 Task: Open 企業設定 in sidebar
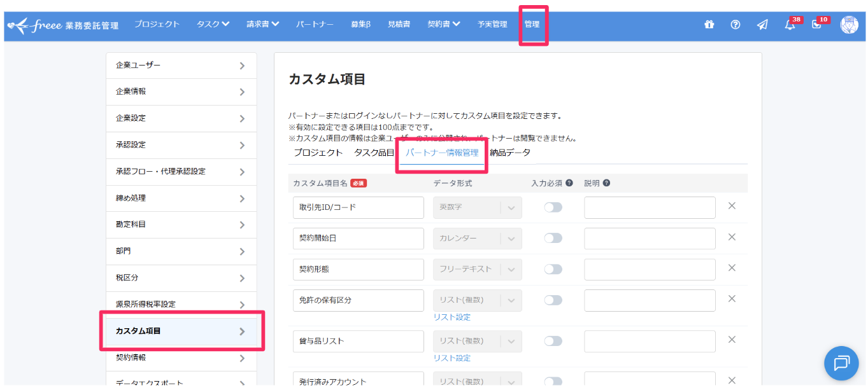tap(181, 118)
